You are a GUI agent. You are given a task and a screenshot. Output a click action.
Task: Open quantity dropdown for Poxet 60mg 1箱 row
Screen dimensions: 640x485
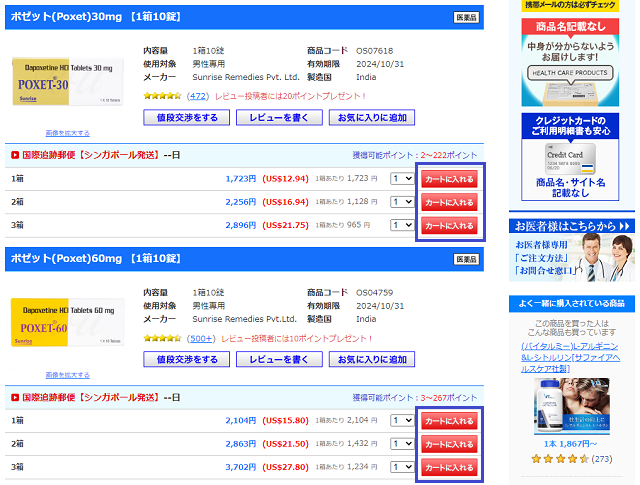coord(402,420)
